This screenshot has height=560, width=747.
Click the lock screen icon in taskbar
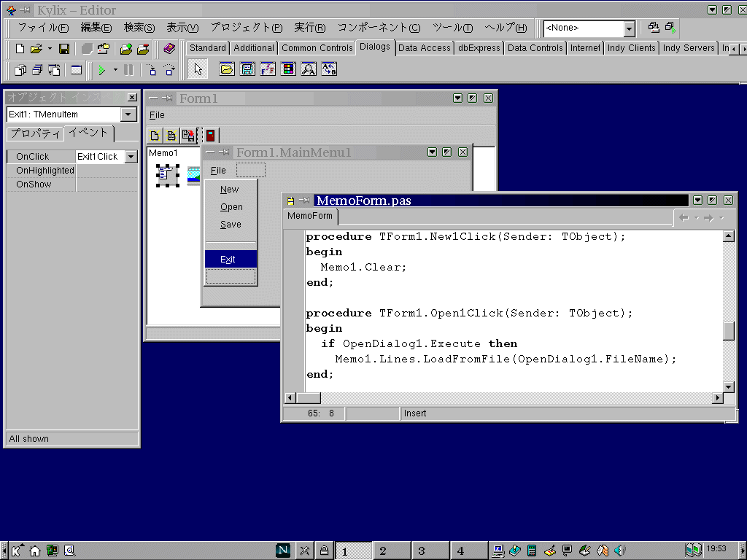324,551
